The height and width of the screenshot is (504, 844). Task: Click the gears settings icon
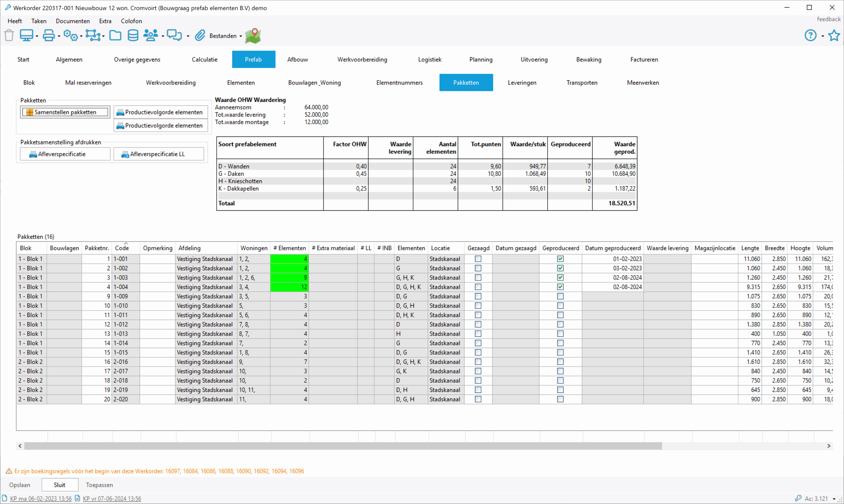coord(70,35)
